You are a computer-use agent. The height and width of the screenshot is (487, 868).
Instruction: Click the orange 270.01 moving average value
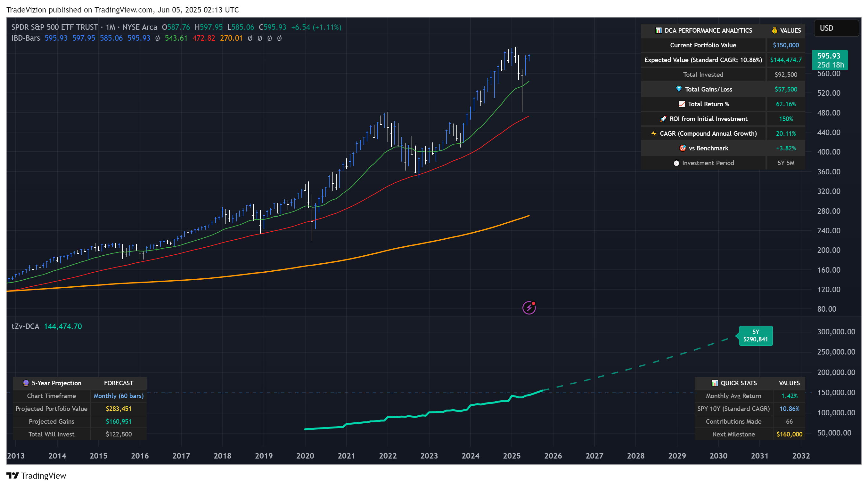231,38
